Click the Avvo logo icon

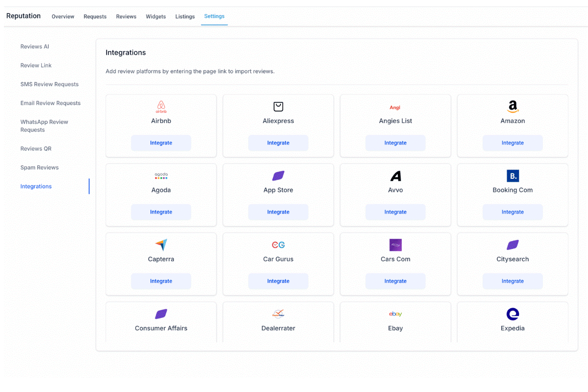point(395,176)
